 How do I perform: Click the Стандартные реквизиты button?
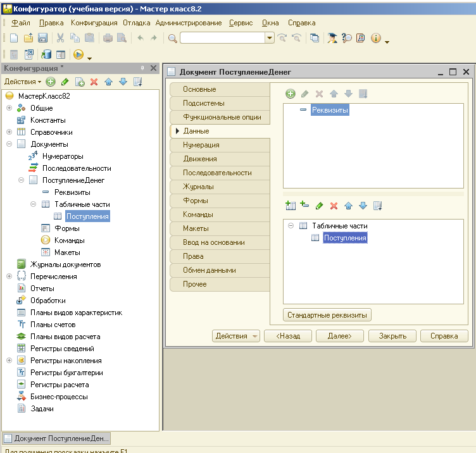coord(327,314)
